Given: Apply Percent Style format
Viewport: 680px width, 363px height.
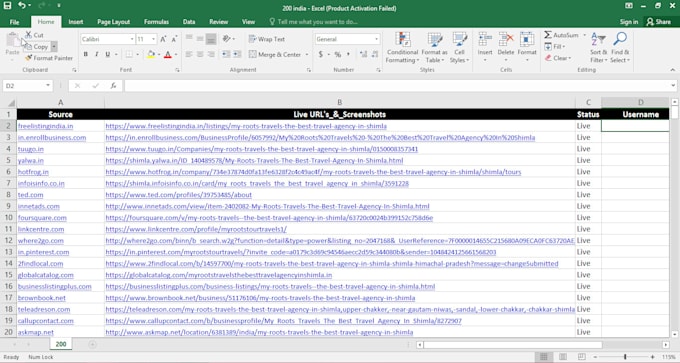Looking at the screenshot, I should tap(337, 55).
